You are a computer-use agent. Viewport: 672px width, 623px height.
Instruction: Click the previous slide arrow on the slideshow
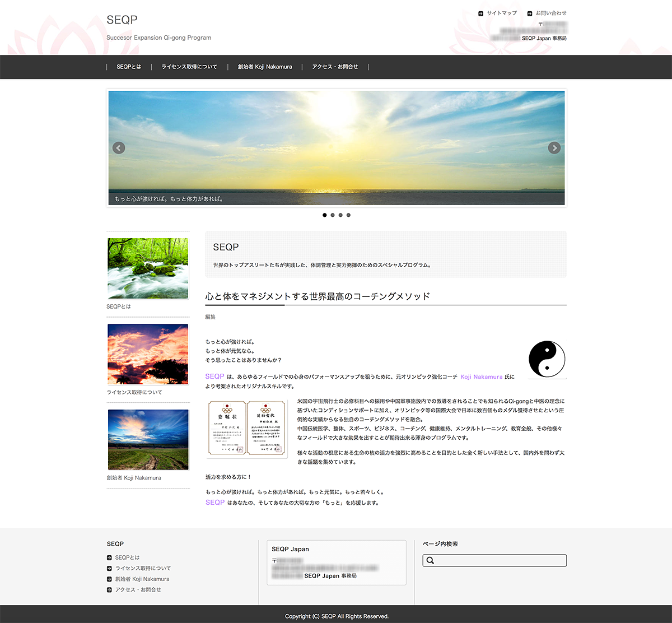pyautogui.click(x=118, y=148)
